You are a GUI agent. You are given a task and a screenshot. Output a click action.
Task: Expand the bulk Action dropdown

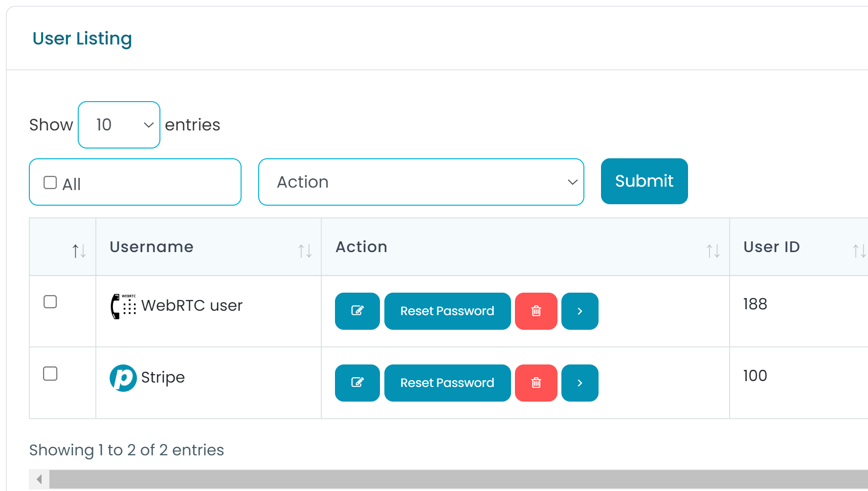(421, 182)
